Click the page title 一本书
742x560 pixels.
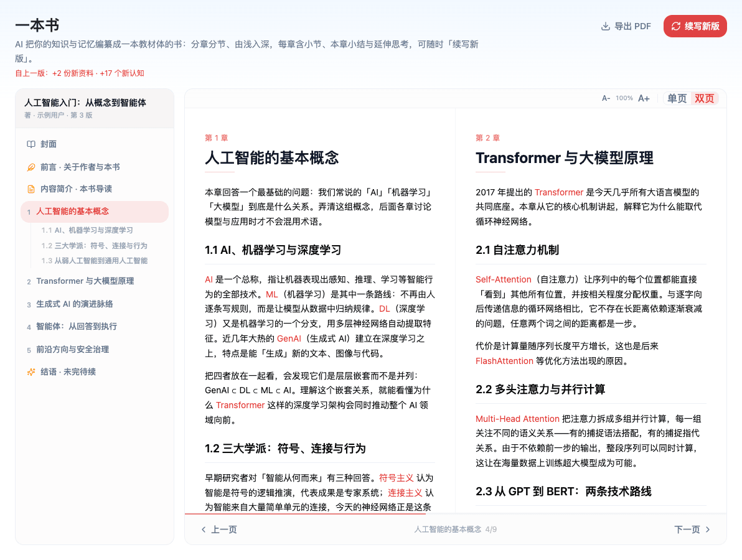(x=37, y=26)
